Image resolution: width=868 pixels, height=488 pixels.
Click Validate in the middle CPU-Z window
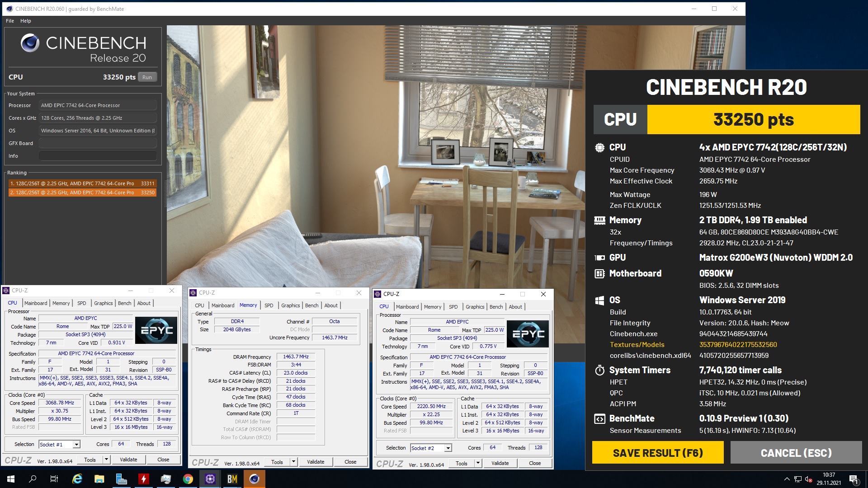[x=316, y=462]
